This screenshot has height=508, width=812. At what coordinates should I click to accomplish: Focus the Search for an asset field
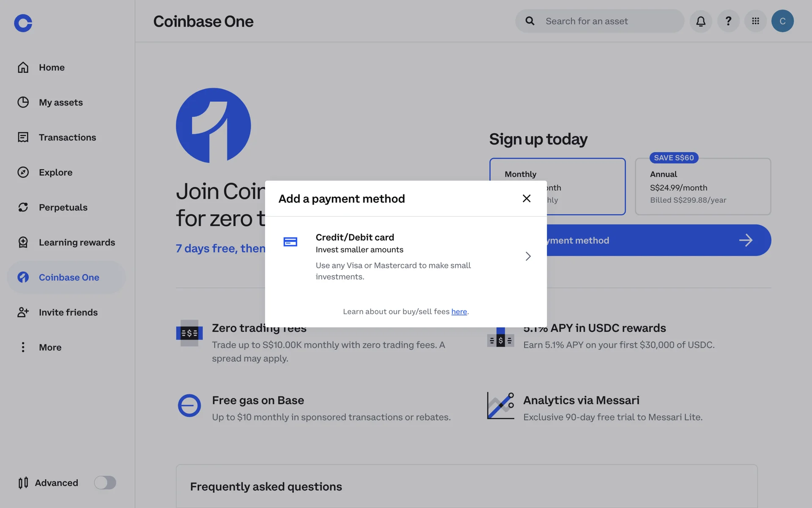click(x=600, y=21)
